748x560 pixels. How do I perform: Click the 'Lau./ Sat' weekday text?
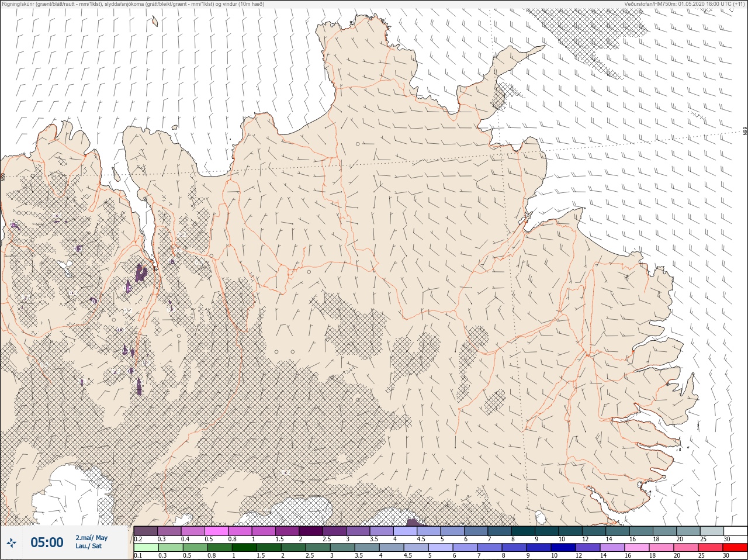coord(88,546)
